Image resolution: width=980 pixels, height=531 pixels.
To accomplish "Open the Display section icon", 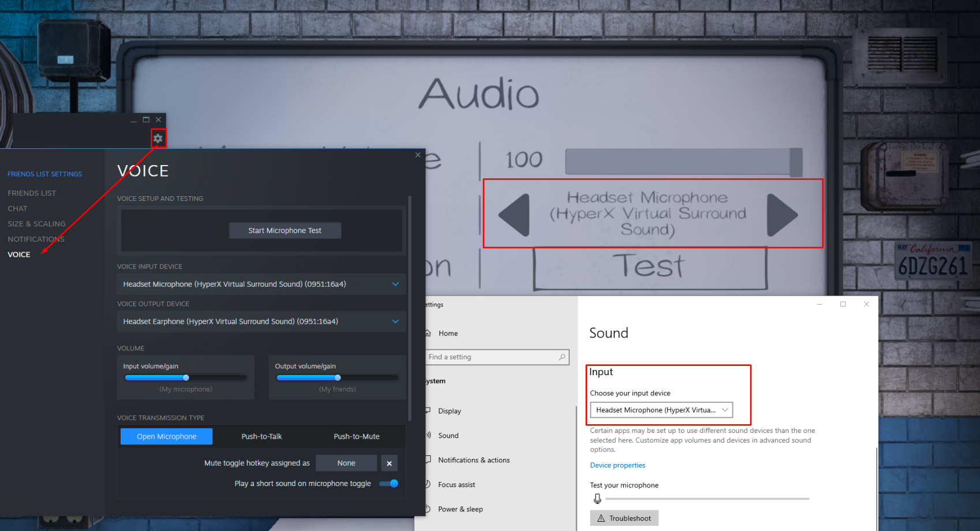I will (x=427, y=410).
